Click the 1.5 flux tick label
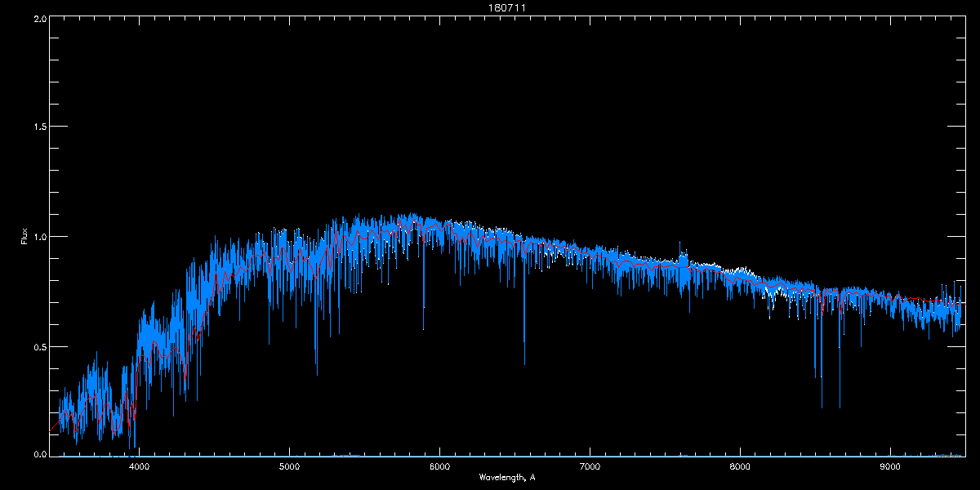The height and width of the screenshot is (490, 980). point(38,127)
